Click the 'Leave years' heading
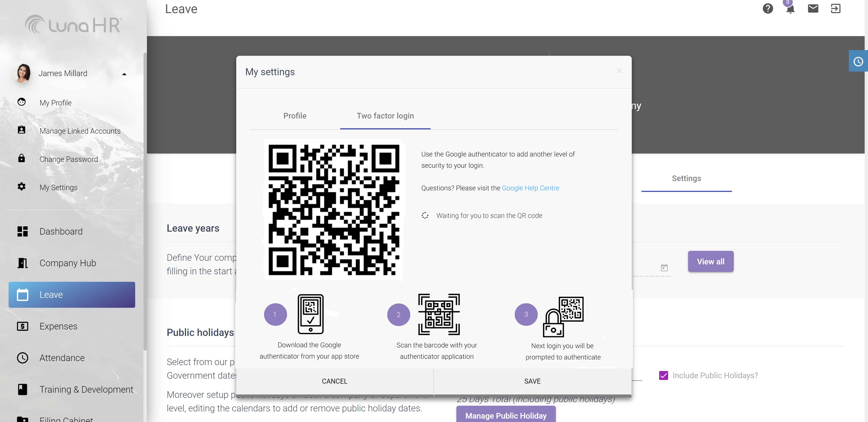868x422 pixels. (x=193, y=228)
